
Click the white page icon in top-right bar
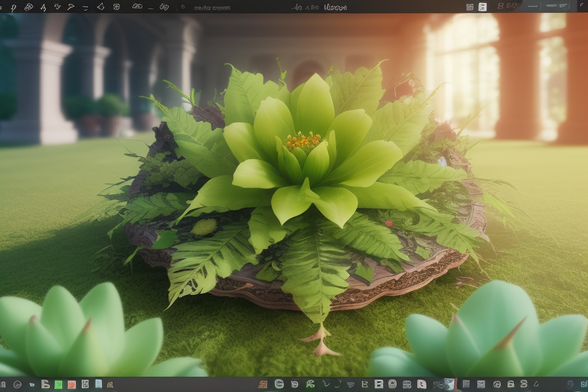[482, 7]
